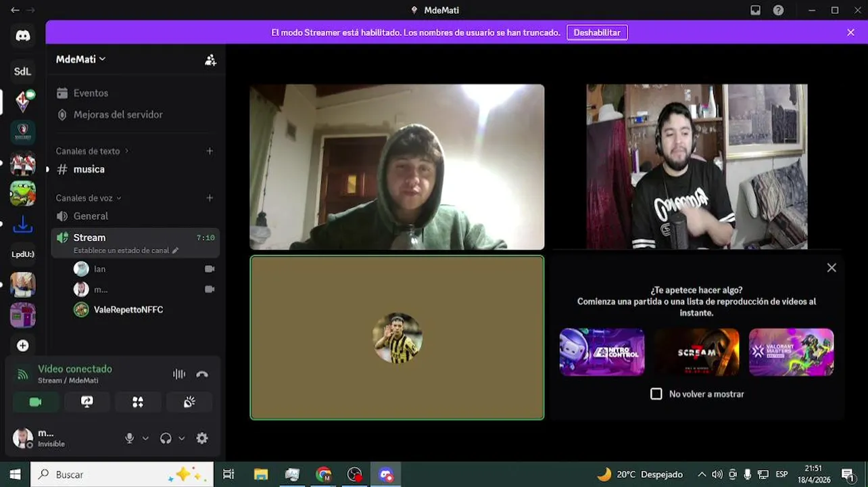Launch the Nitro Control activity card
Viewport: 868px width, 487px height.
pos(602,352)
